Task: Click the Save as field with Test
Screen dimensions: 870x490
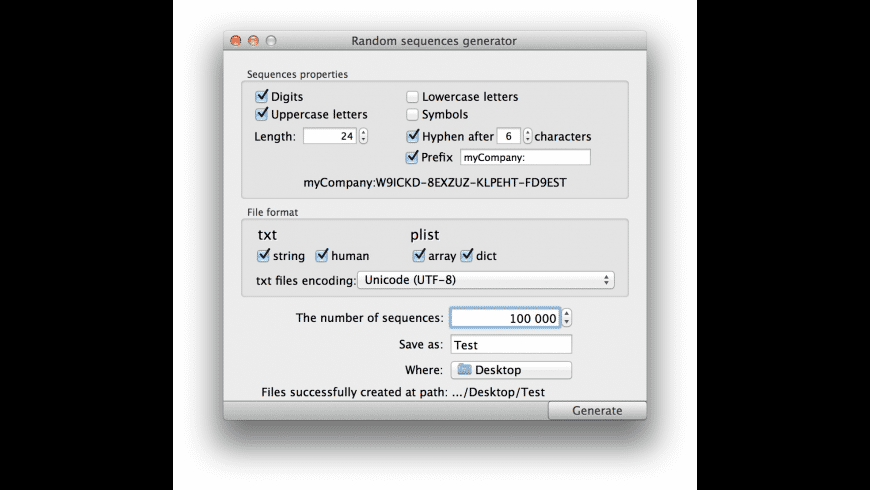Action: [x=511, y=345]
